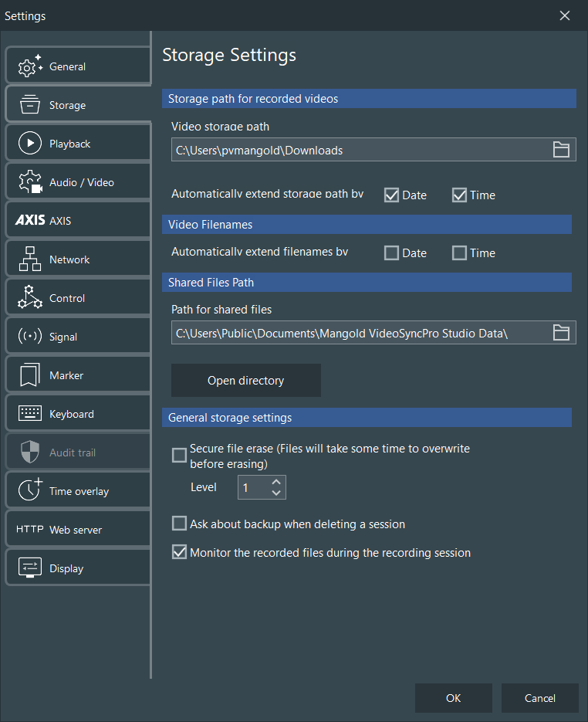588x722 pixels.
Task: Enable Time extension for video filenames
Action: click(x=459, y=253)
